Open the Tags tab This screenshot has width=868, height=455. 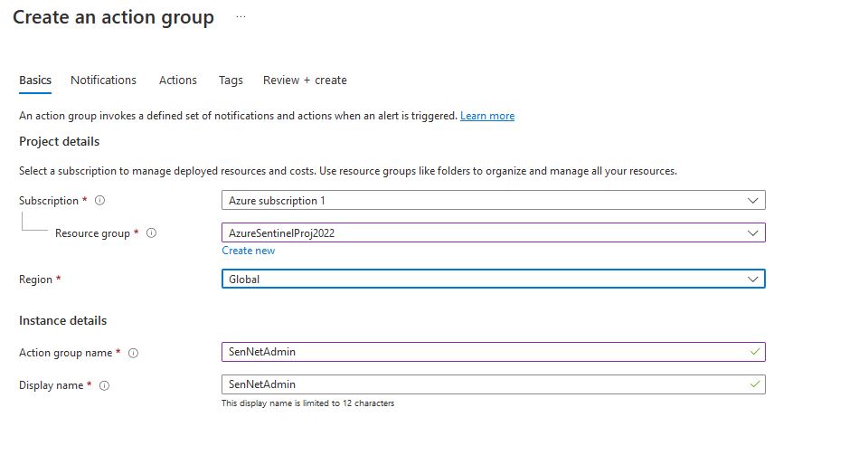click(x=231, y=81)
